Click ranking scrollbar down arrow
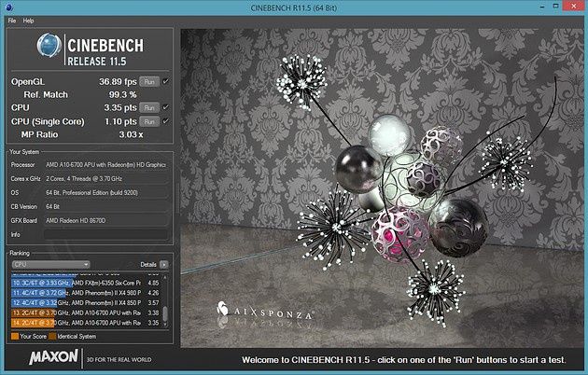588x375 pixels. [165, 326]
